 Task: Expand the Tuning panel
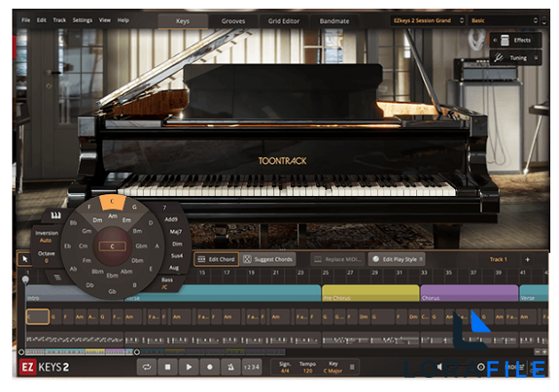tap(516, 58)
